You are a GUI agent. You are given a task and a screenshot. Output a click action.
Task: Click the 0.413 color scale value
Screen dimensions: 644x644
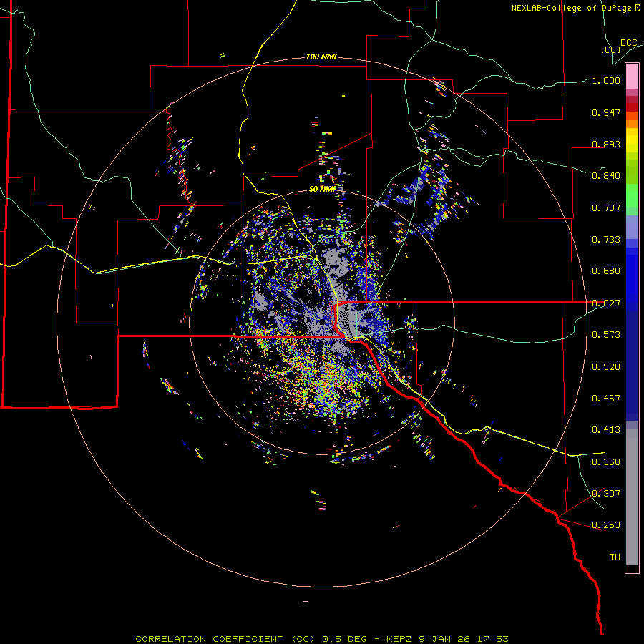click(x=606, y=430)
